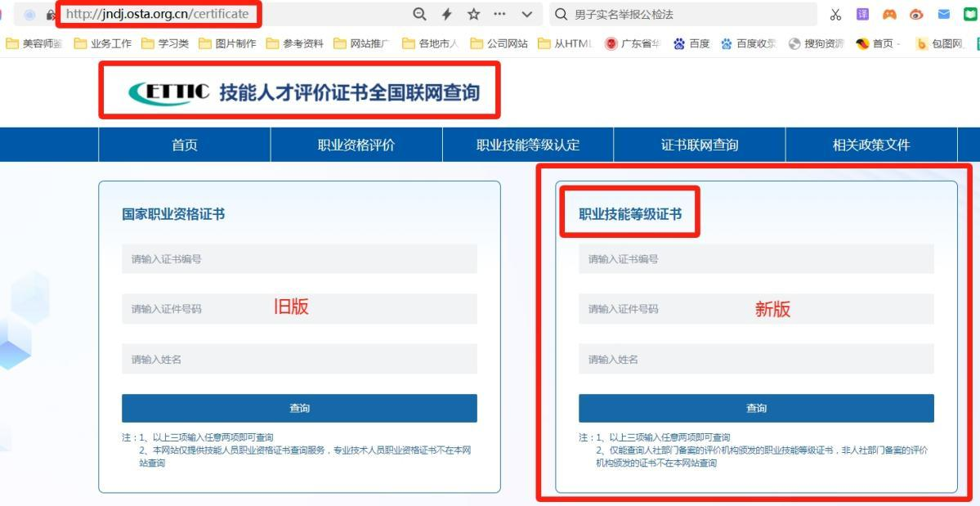
Task: Click the 国家职业资格证书 heading
Action: (173, 214)
